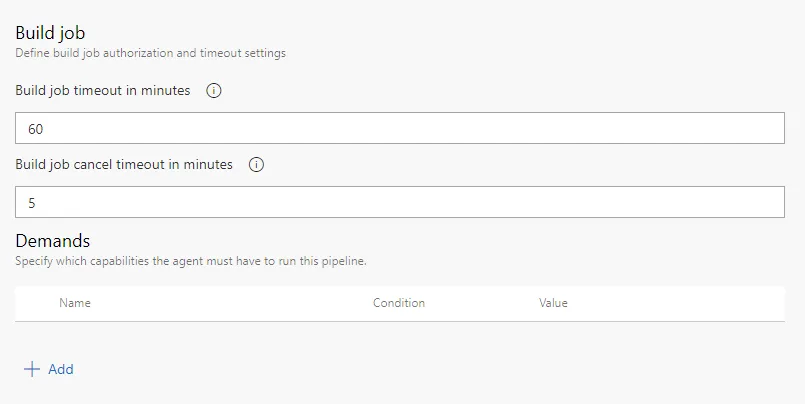Image resolution: width=805 pixels, height=404 pixels.
Task: Click the agent capabilities description under Demands
Action: click(x=191, y=261)
